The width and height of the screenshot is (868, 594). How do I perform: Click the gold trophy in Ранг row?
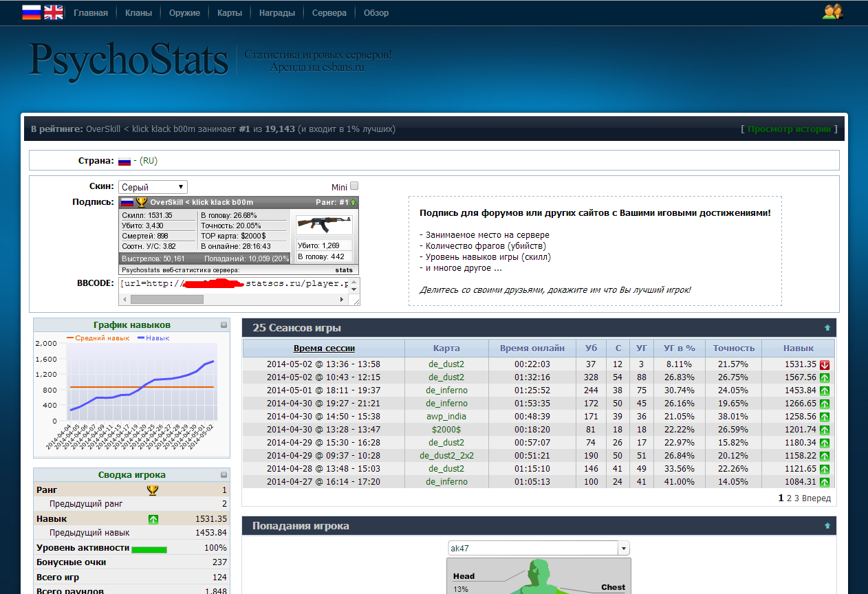[153, 490]
